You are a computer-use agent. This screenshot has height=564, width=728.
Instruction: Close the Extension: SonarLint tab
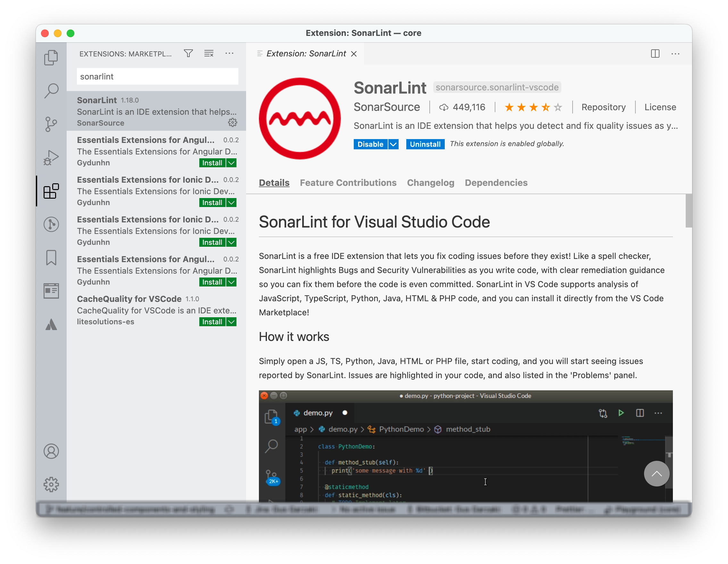(x=354, y=54)
